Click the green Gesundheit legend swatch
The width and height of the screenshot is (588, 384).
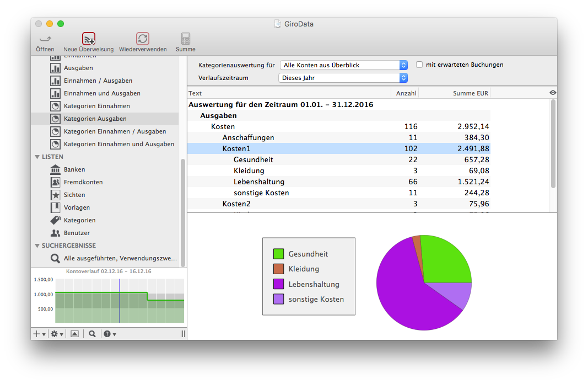(279, 254)
